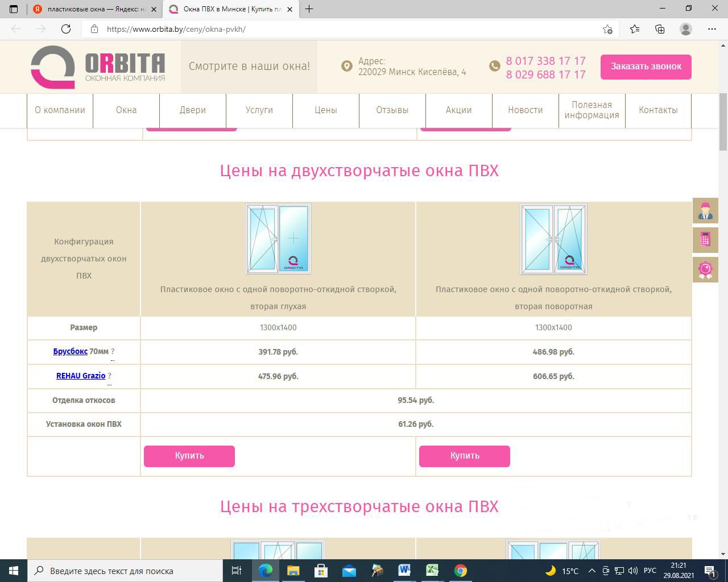Open the pink calculator sidebar icon

pyautogui.click(x=705, y=240)
